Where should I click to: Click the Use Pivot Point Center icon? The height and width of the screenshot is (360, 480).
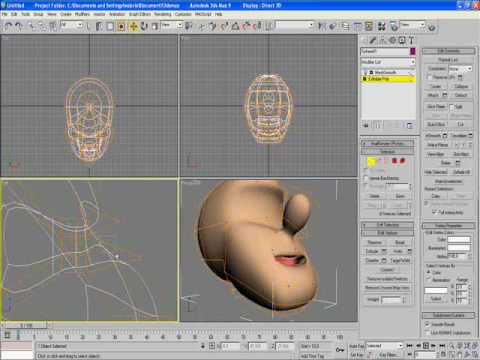point(189,26)
